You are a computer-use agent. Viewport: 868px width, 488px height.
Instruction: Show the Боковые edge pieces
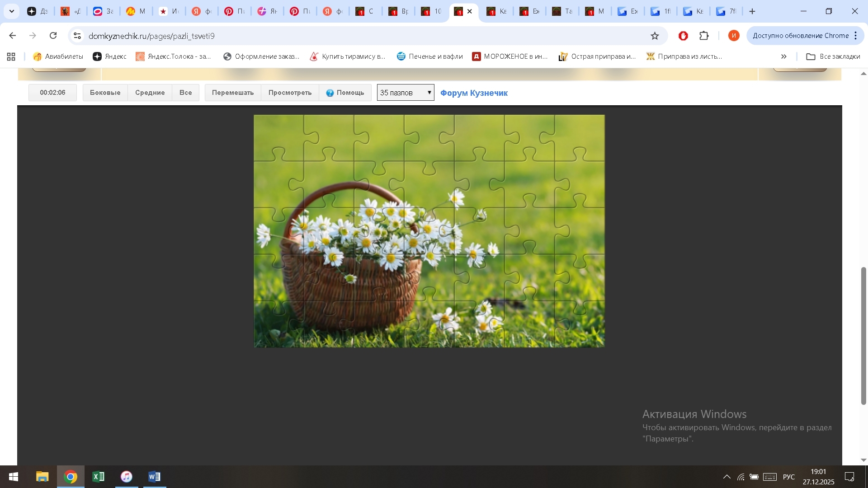click(x=105, y=93)
